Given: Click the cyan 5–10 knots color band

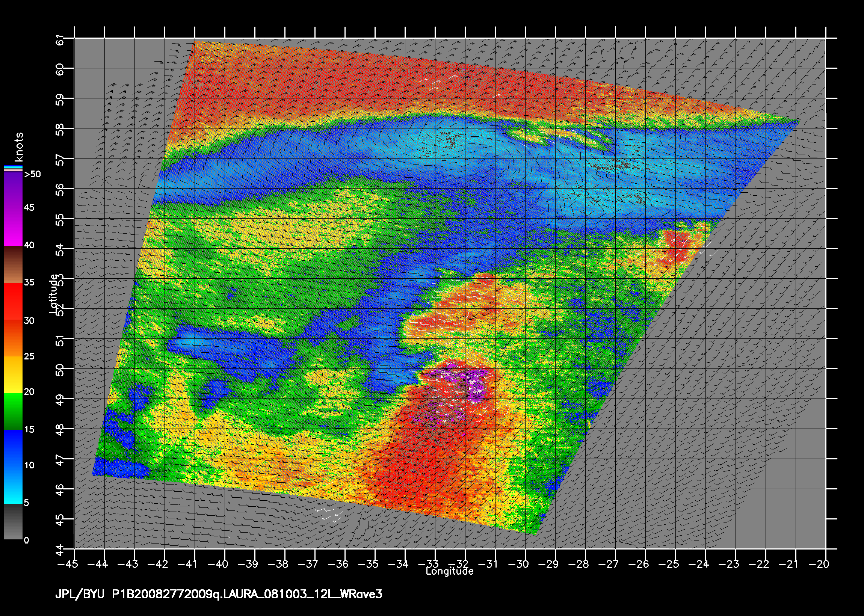Looking at the screenshot, I should [13, 485].
